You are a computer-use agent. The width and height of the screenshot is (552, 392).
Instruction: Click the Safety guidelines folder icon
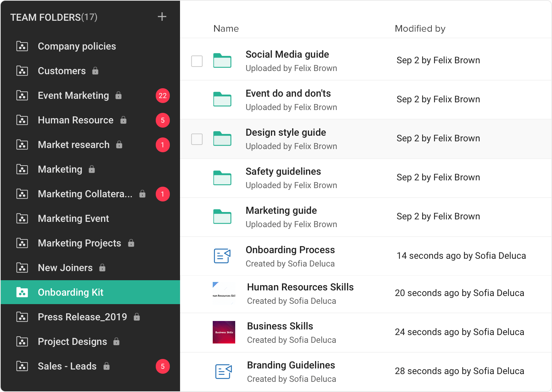coord(222,178)
